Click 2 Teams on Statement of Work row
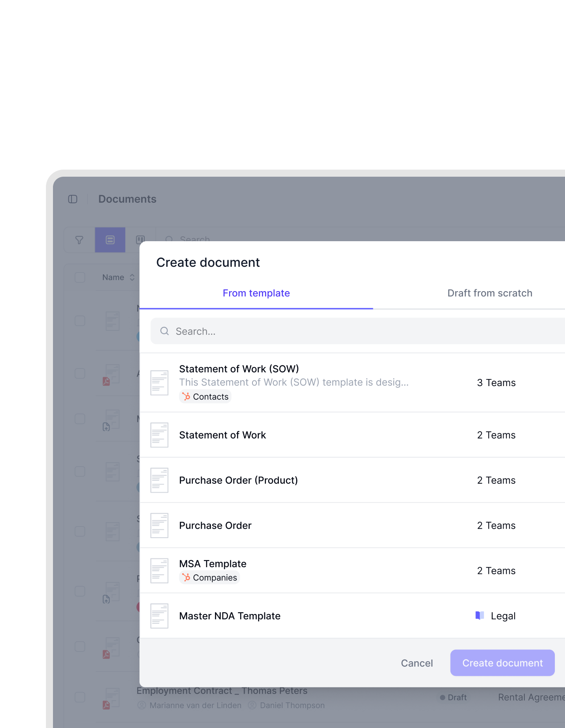 [496, 435]
